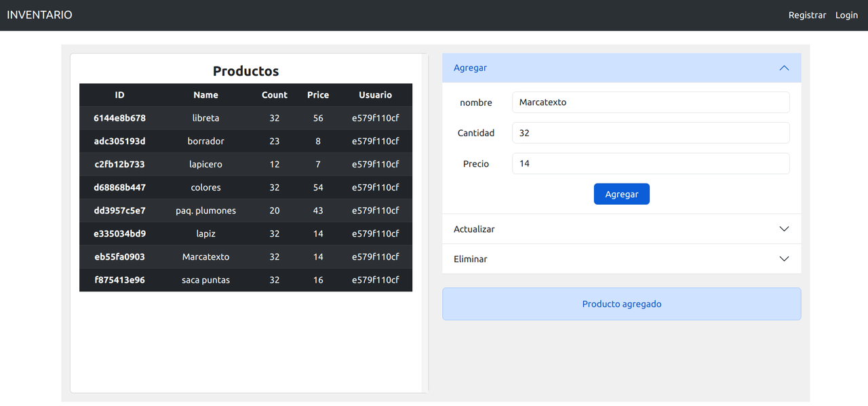
Task: Expand the Eliminar accordion section
Action: (x=621, y=259)
